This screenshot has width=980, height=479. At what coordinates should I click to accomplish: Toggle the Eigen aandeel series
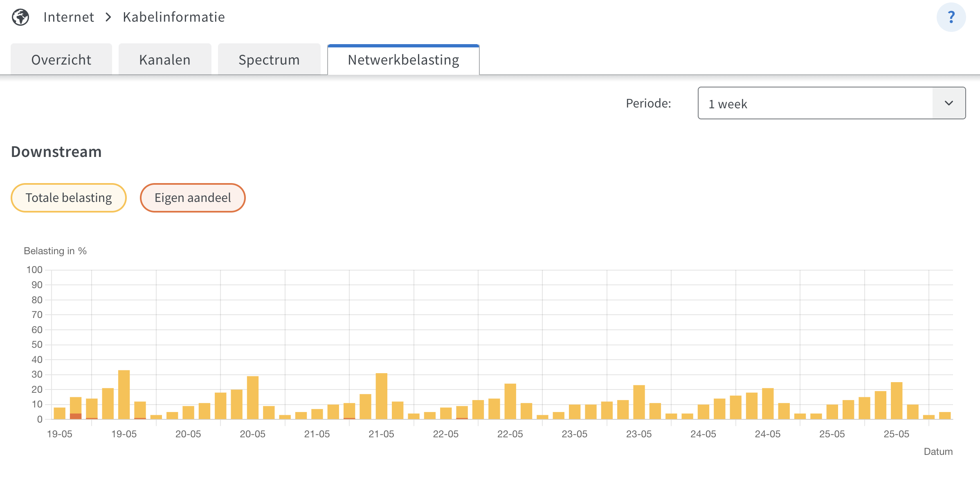click(193, 198)
